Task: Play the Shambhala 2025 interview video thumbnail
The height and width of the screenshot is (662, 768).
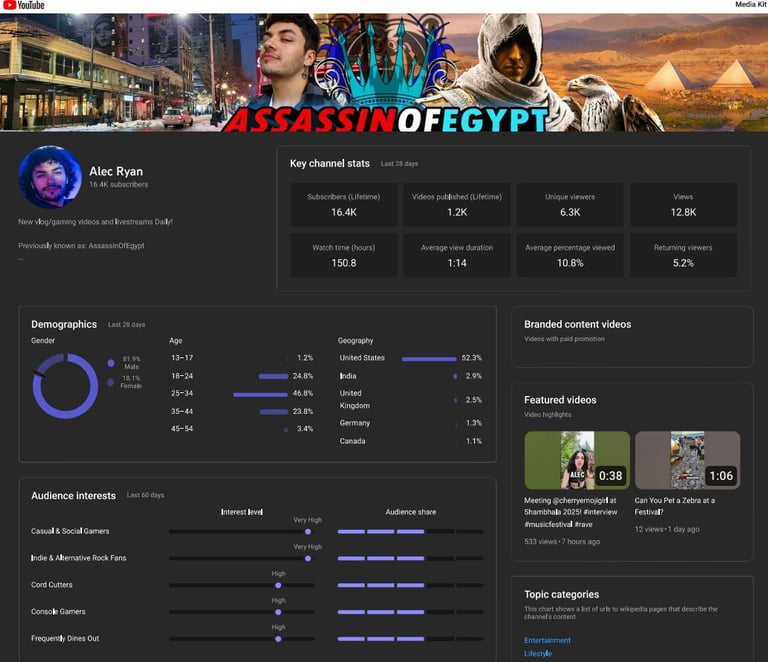Action: pos(577,460)
